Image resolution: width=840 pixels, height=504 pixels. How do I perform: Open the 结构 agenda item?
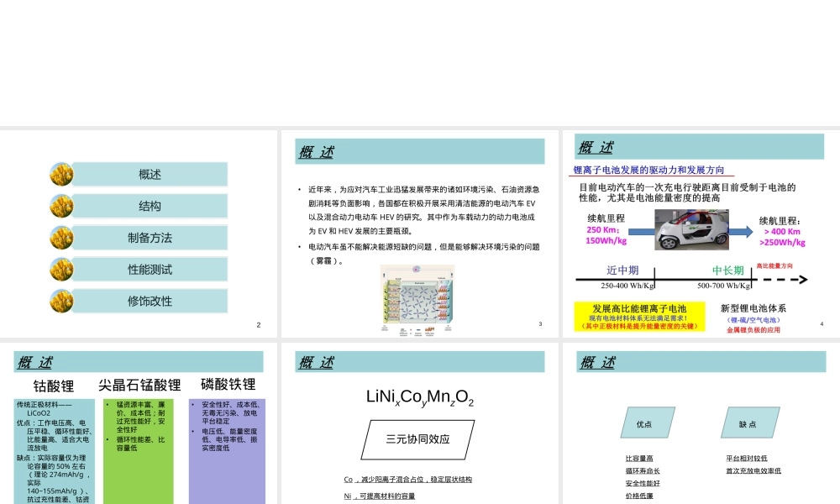[x=150, y=206]
